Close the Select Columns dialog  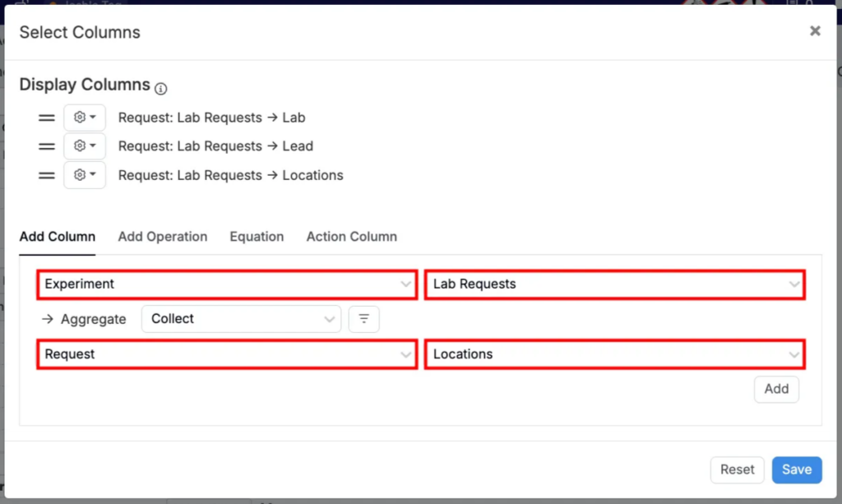point(815,31)
